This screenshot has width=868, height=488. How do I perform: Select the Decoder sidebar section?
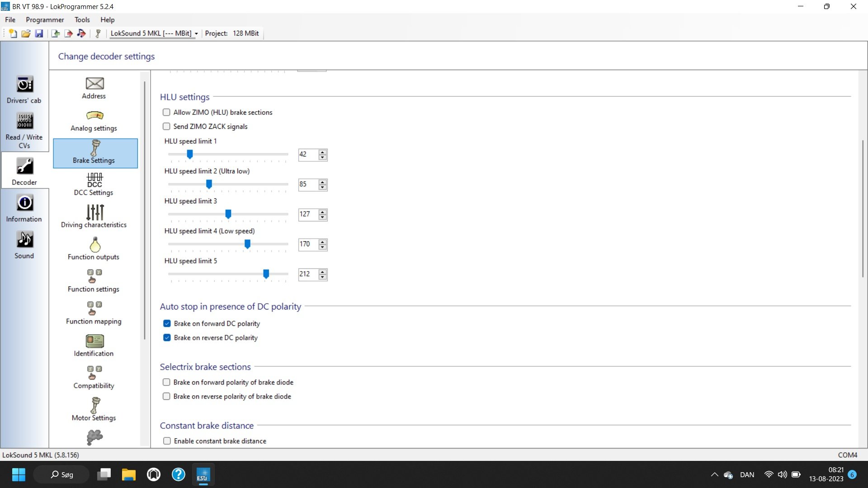coord(24,171)
